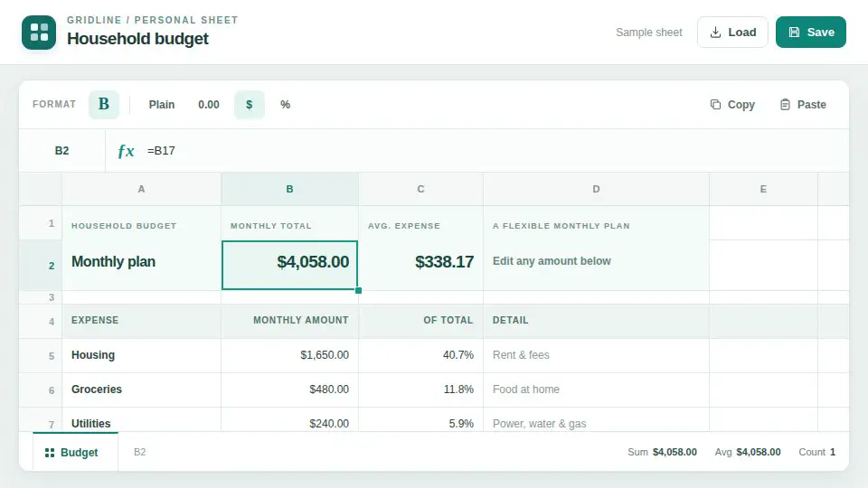Click the fx formula icon
Screen dimensions: 868x488
(127, 151)
